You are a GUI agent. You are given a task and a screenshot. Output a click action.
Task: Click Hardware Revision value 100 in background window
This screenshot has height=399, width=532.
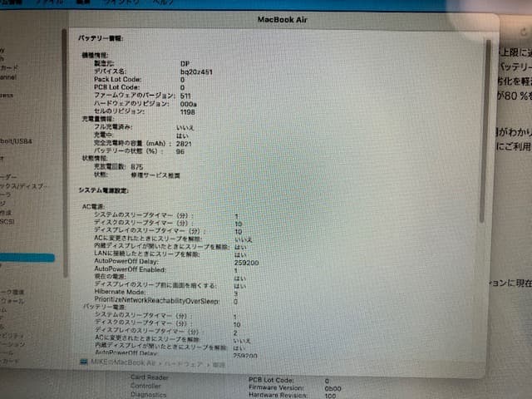point(330,396)
